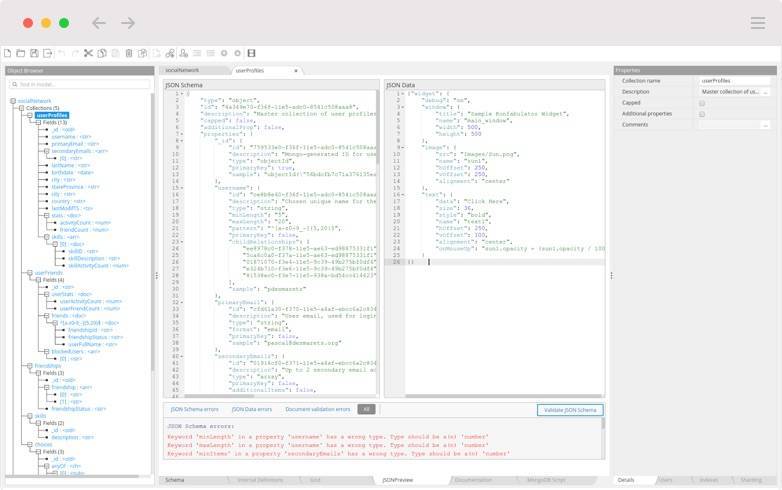Go back with the left arrow

point(98,23)
